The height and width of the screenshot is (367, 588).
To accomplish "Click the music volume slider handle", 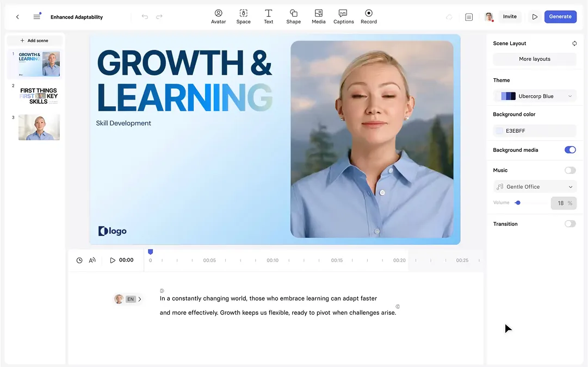I will click(x=518, y=203).
